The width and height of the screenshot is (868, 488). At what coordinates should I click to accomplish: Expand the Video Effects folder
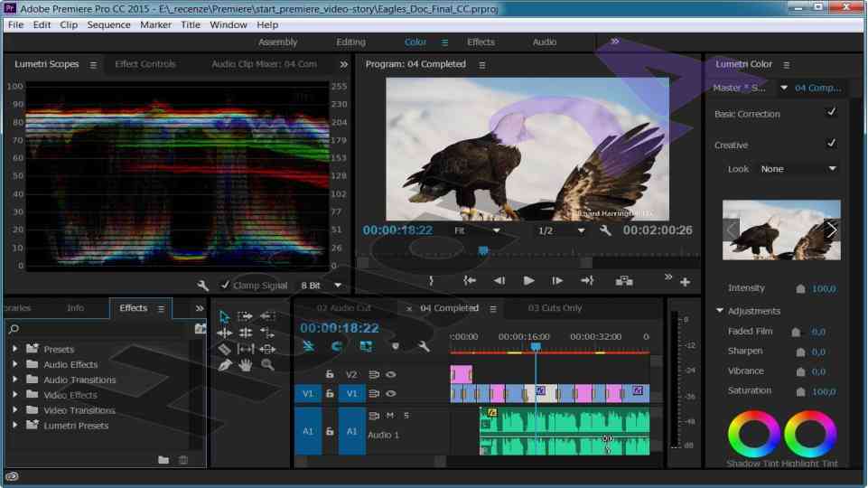pyautogui.click(x=14, y=395)
